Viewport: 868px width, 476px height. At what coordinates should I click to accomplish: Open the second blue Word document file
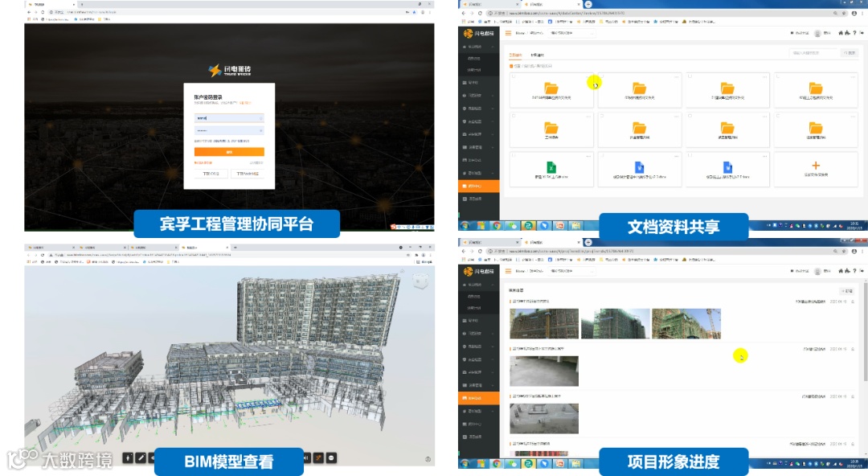coord(727,167)
